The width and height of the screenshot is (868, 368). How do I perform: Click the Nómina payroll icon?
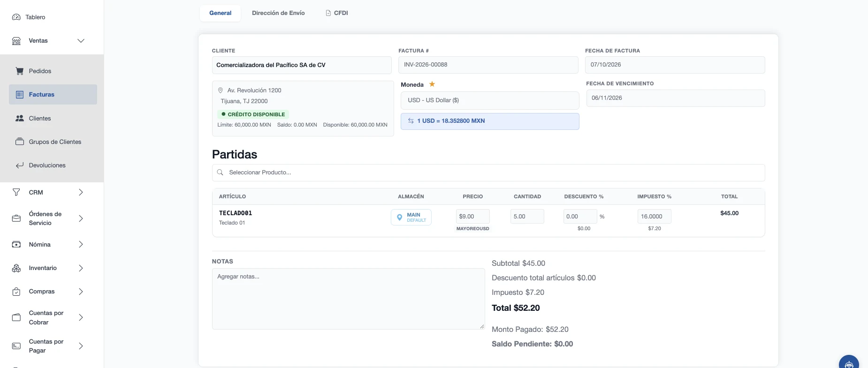[16, 244]
